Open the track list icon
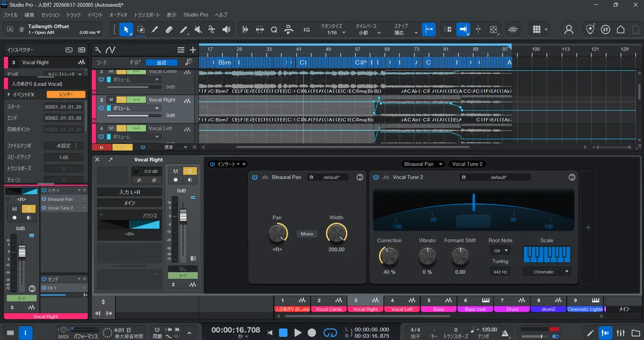Screen dimensions: 644x340 pyautogui.click(x=181, y=50)
